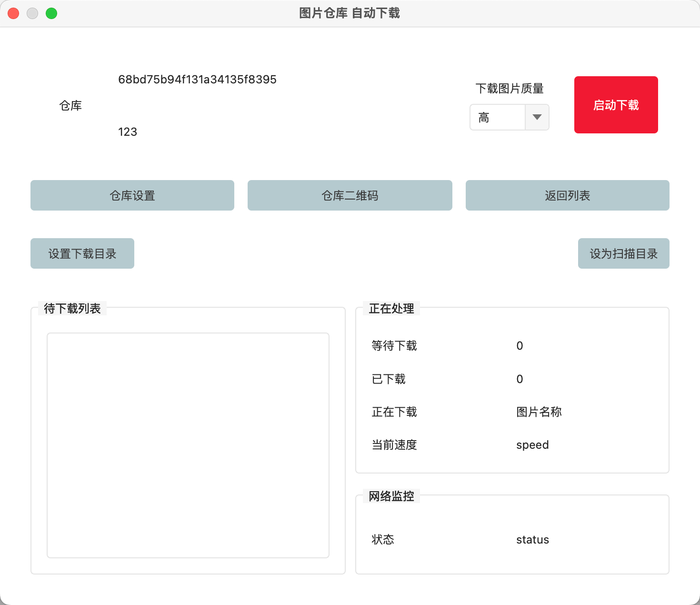Click the green zoom button in title bar
The height and width of the screenshot is (605, 700).
point(51,13)
